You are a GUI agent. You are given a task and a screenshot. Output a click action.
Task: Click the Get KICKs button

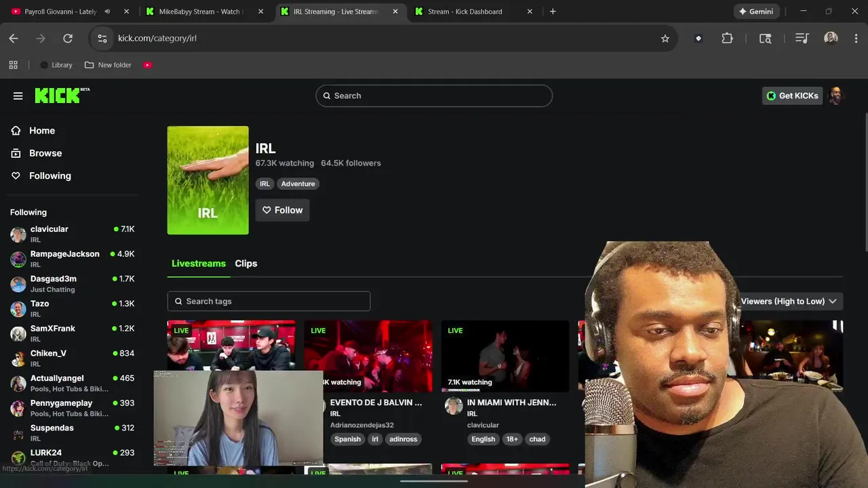[x=792, y=96]
